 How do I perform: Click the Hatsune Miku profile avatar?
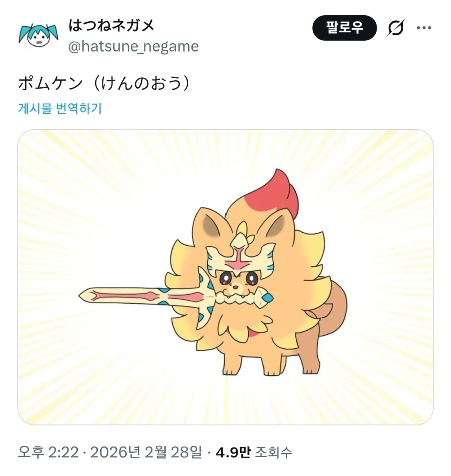click(38, 35)
